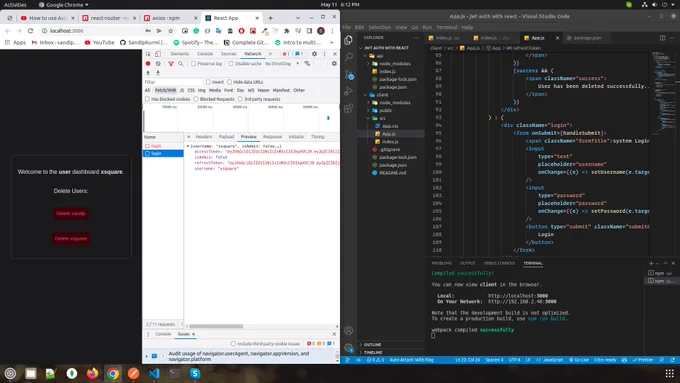This screenshot has width=680, height=383.
Task: Check the Hide data URLs option
Action: point(230,82)
